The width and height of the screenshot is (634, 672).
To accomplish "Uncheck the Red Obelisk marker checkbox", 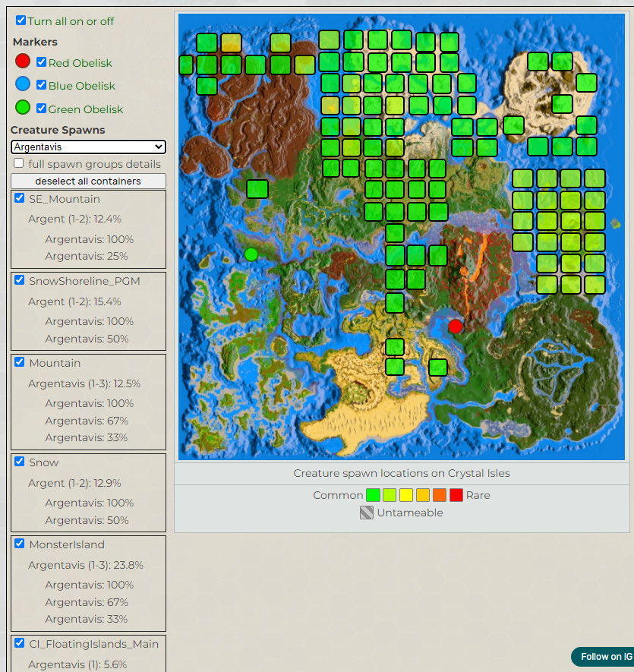I will 41,62.
